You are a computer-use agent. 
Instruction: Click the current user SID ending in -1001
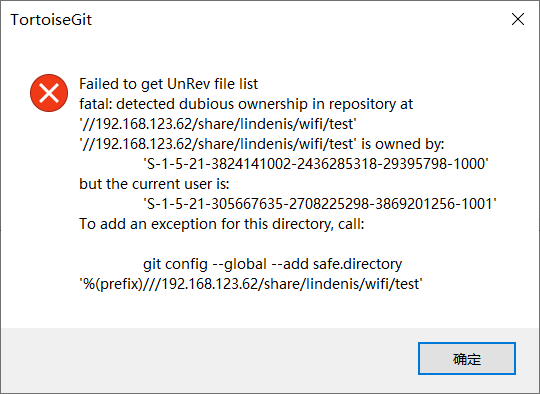pyautogui.click(x=320, y=204)
